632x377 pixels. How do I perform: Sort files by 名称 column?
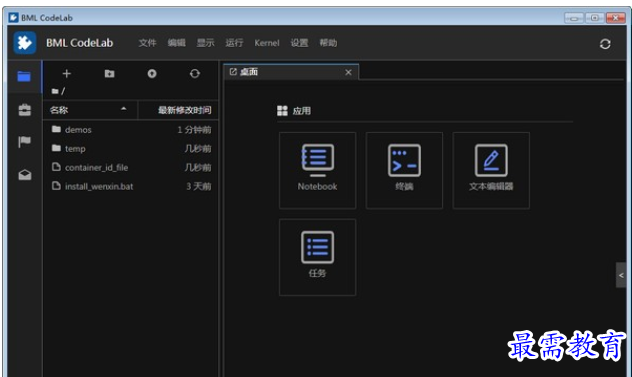[x=90, y=110]
